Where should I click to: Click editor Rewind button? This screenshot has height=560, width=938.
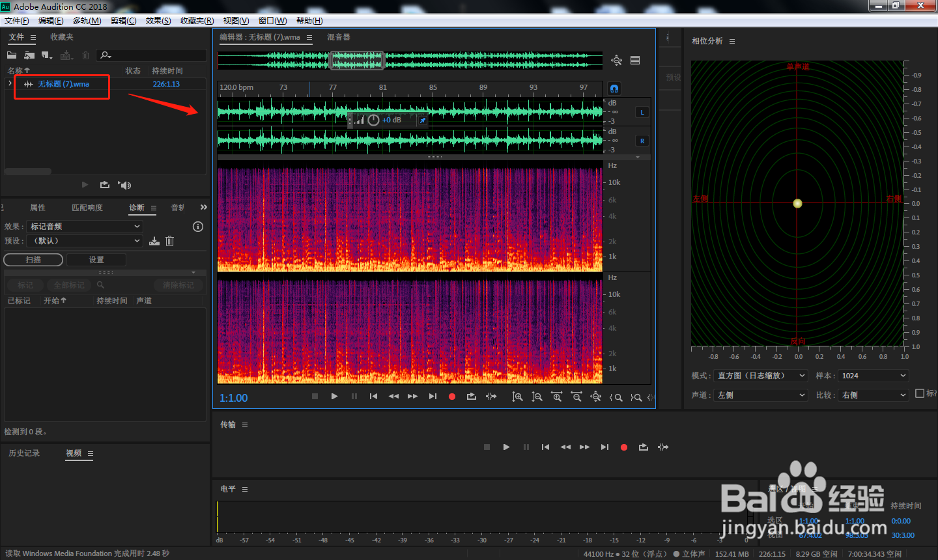(x=393, y=396)
